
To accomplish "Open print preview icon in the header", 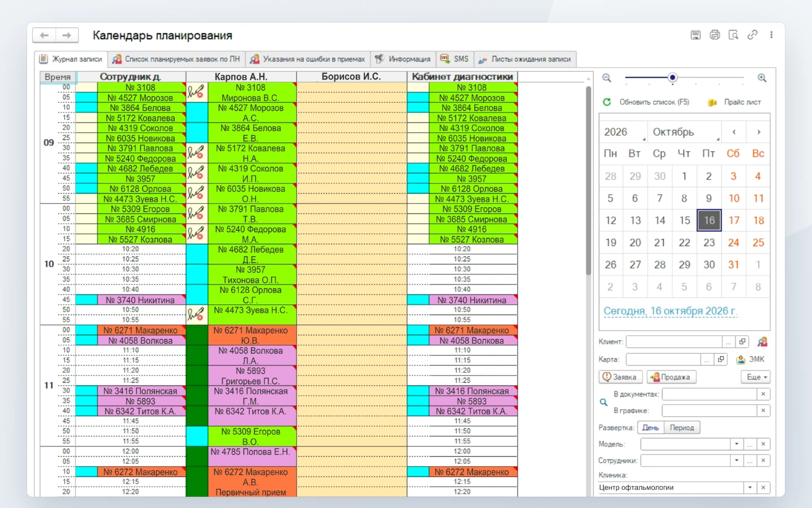I will [x=734, y=35].
